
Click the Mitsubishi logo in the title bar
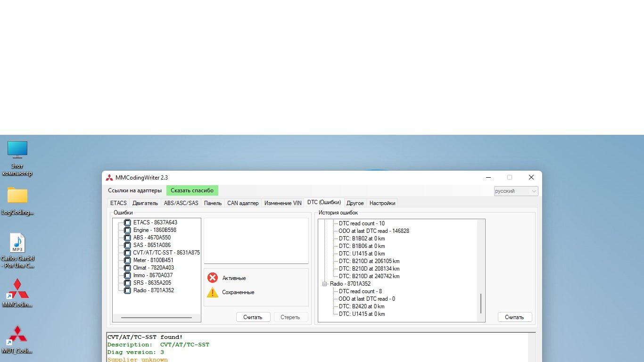109,178
